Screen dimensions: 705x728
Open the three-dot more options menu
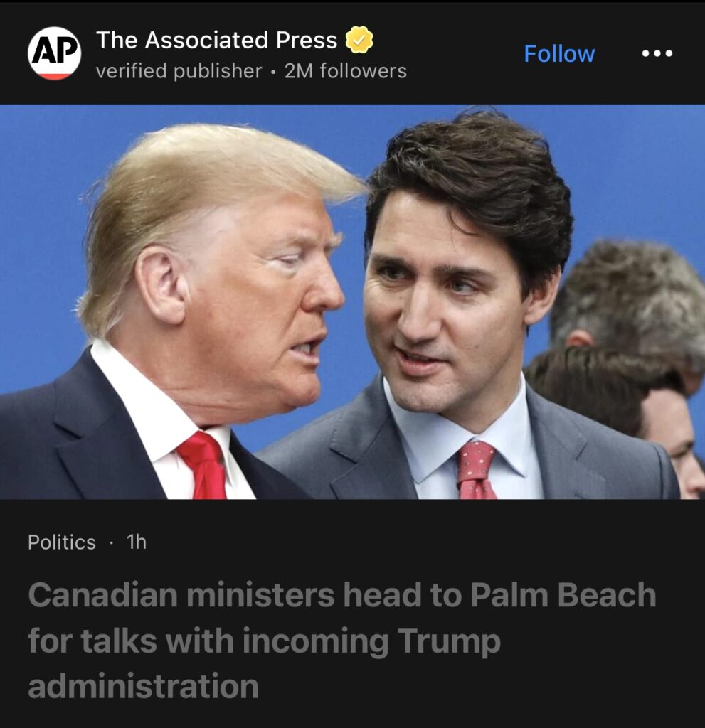click(x=657, y=53)
